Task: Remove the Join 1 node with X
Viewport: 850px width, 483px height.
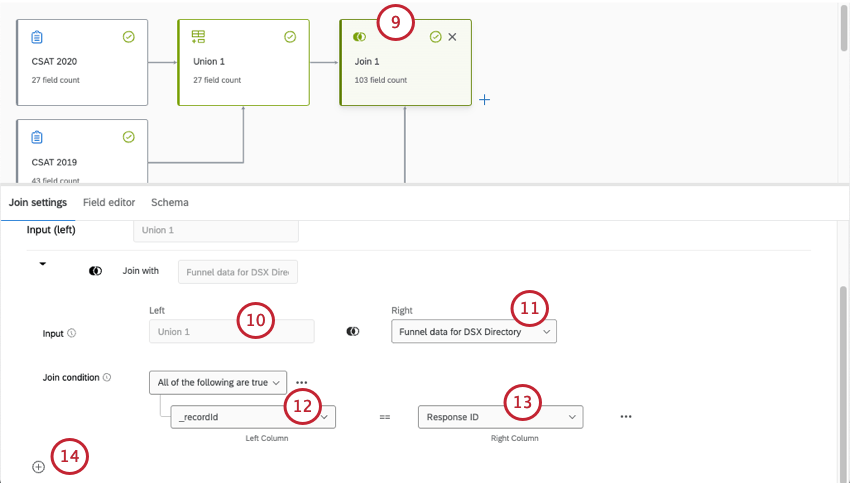Action: click(x=452, y=37)
